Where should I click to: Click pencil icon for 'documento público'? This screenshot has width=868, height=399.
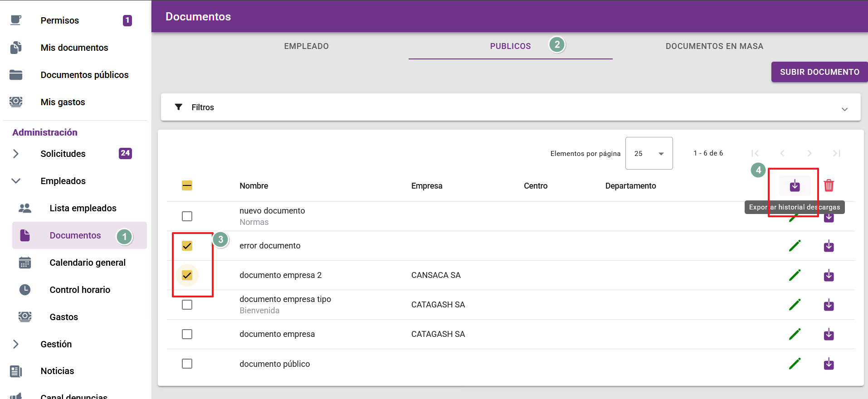(795, 364)
